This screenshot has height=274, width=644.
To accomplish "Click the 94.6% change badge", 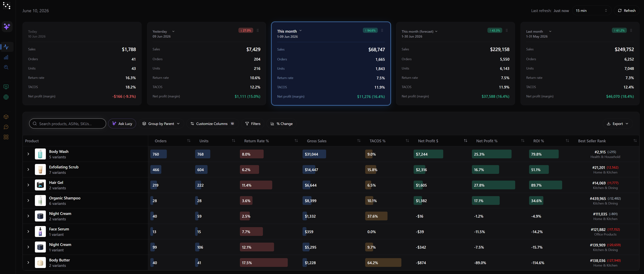I will [370, 30].
